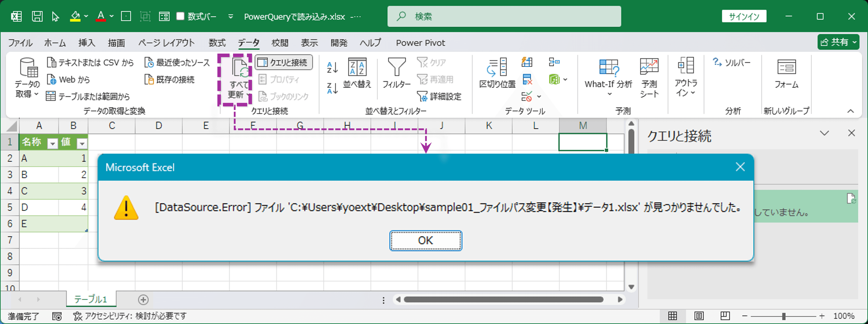Switch to the Power Pivot tab
The height and width of the screenshot is (324, 868).
tap(420, 43)
